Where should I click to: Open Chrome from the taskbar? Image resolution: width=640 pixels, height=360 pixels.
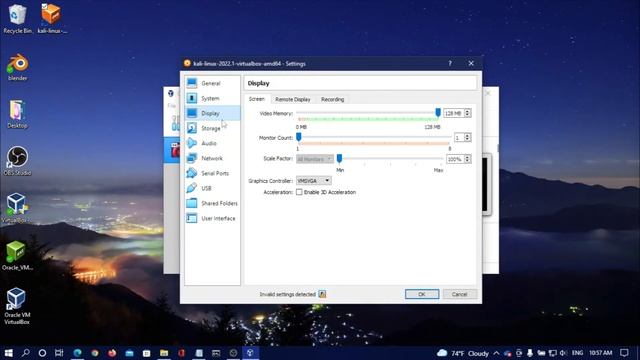[95, 353]
